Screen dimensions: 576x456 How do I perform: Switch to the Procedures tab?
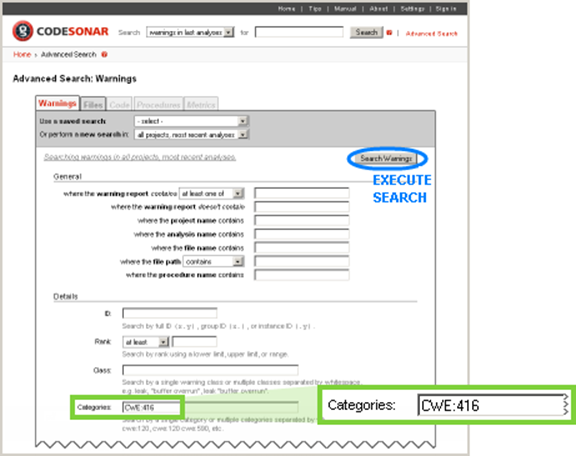tap(158, 104)
